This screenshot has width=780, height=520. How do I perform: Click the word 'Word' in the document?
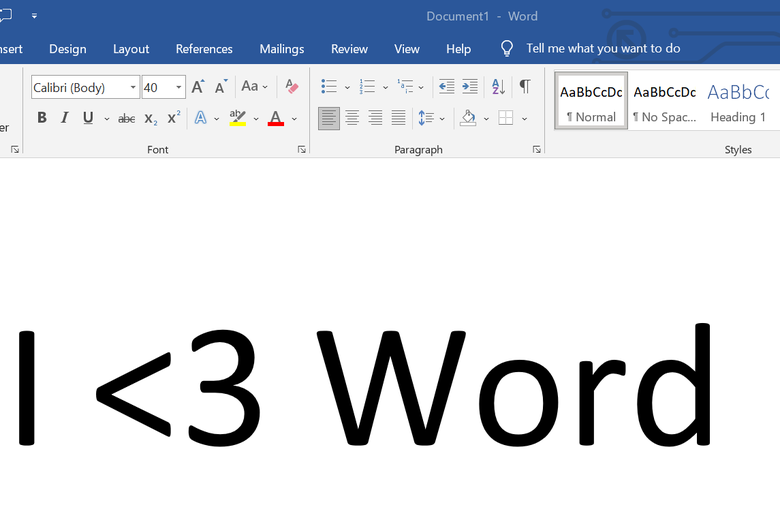(514, 385)
